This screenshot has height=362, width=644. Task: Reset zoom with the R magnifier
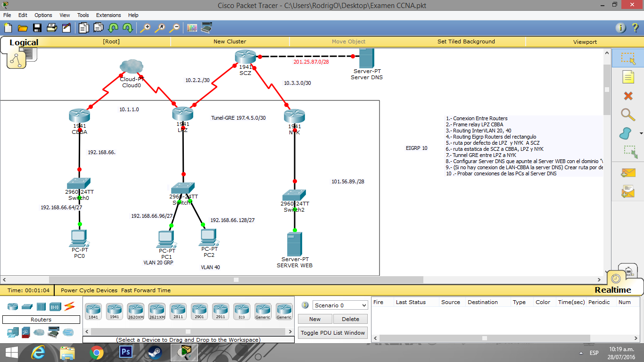click(x=160, y=28)
